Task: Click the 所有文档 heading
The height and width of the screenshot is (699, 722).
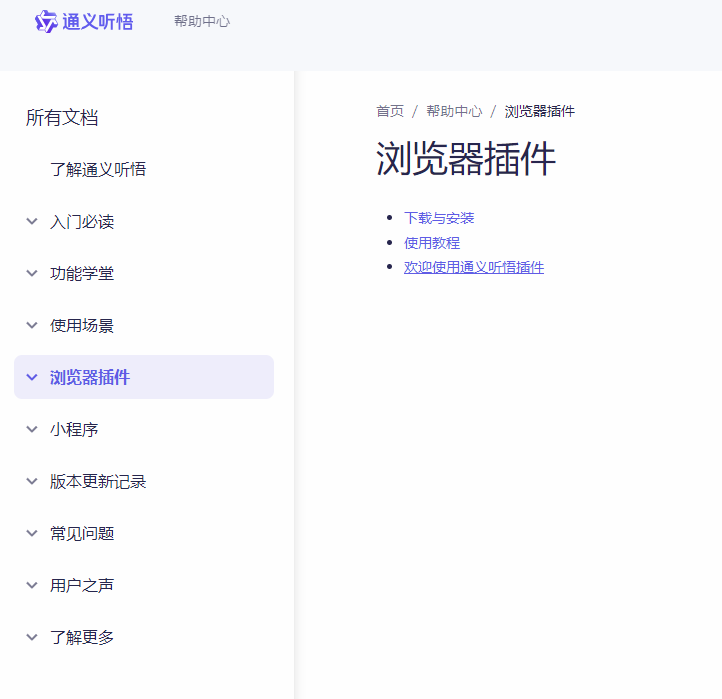Action: pos(62,117)
